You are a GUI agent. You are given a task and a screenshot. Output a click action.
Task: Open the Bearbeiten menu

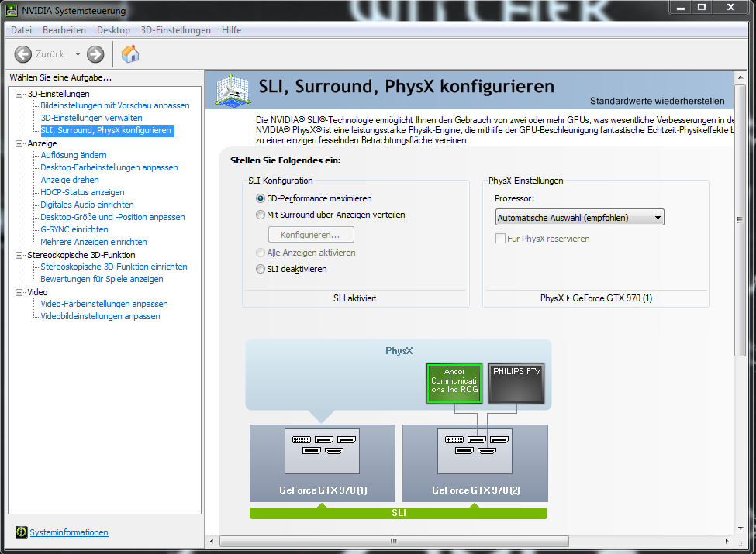pyautogui.click(x=64, y=30)
